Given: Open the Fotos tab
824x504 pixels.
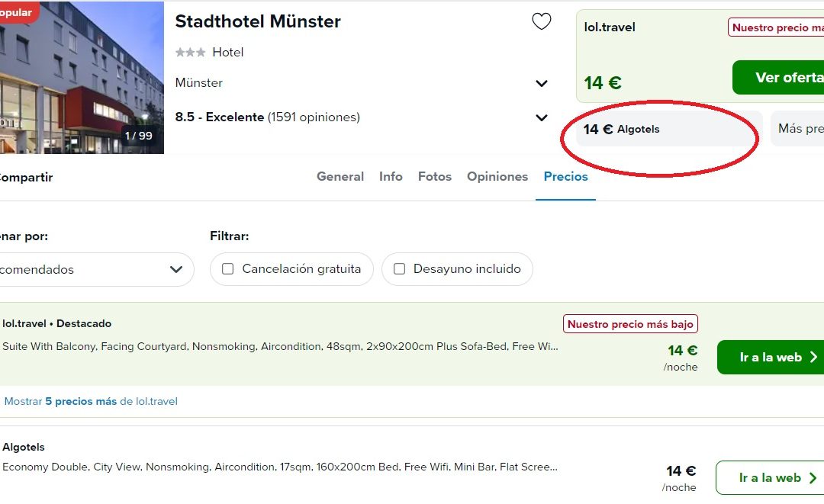Looking at the screenshot, I should tap(435, 176).
